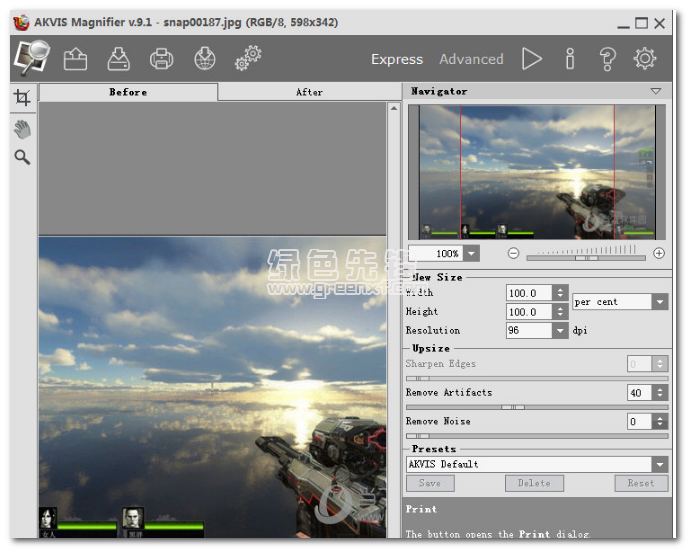The image size is (687, 549).
Task: Open Help with the question mark icon
Action: click(x=607, y=59)
